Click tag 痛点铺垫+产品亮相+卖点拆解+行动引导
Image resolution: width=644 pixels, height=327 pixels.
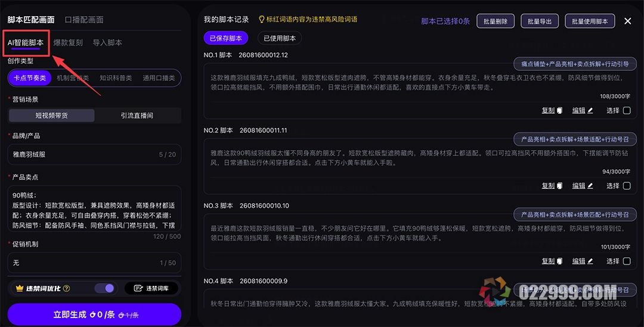point(575,64)
